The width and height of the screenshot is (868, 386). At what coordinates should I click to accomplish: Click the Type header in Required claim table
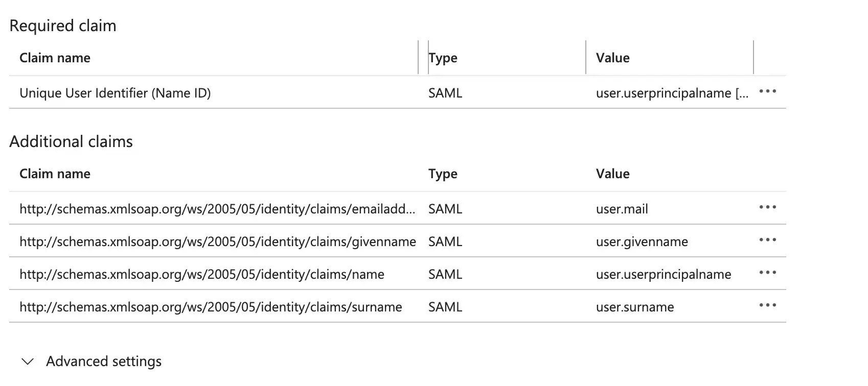point(443,58)
